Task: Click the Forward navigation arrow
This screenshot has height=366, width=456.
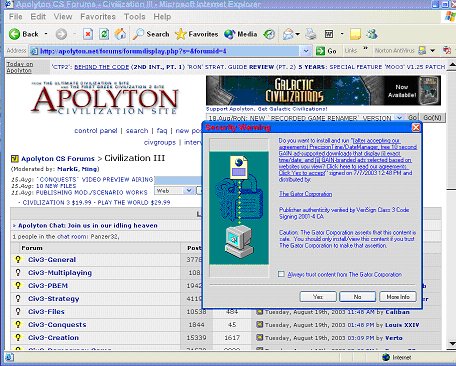Action: [x=61, y=34]
